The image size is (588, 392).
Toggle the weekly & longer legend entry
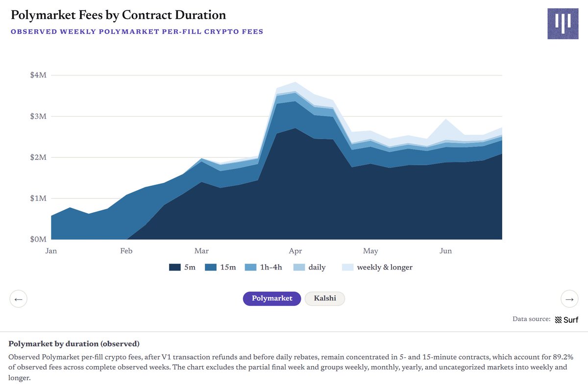pos(377,268)
